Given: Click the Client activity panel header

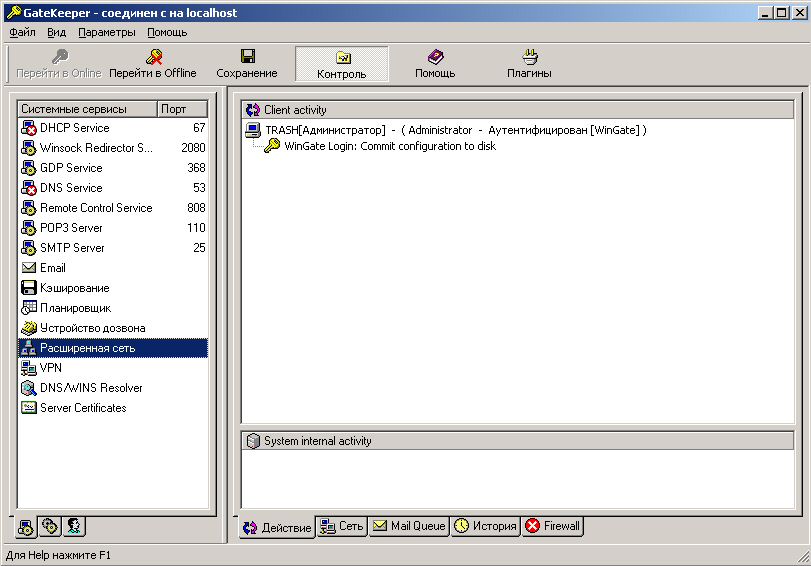Looking at the screenshot, I should pyautogui.click(x=517, y=110).
